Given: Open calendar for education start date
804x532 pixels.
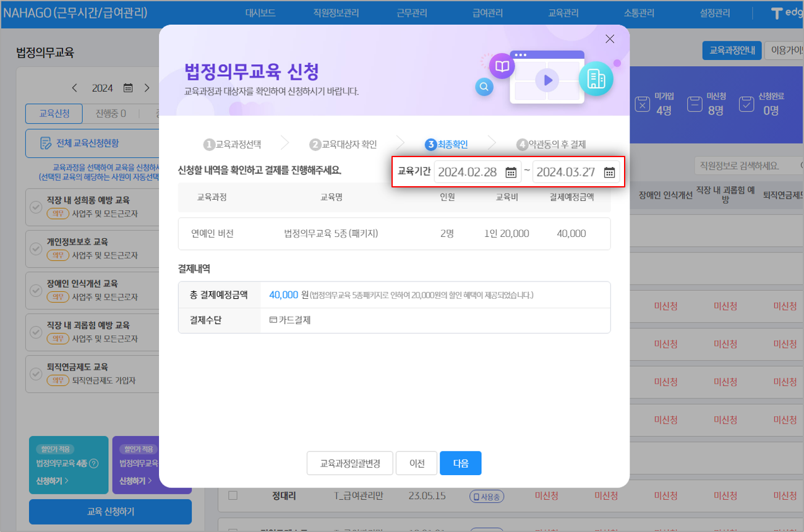Looking at the screenshot, I should click(511, 173).
